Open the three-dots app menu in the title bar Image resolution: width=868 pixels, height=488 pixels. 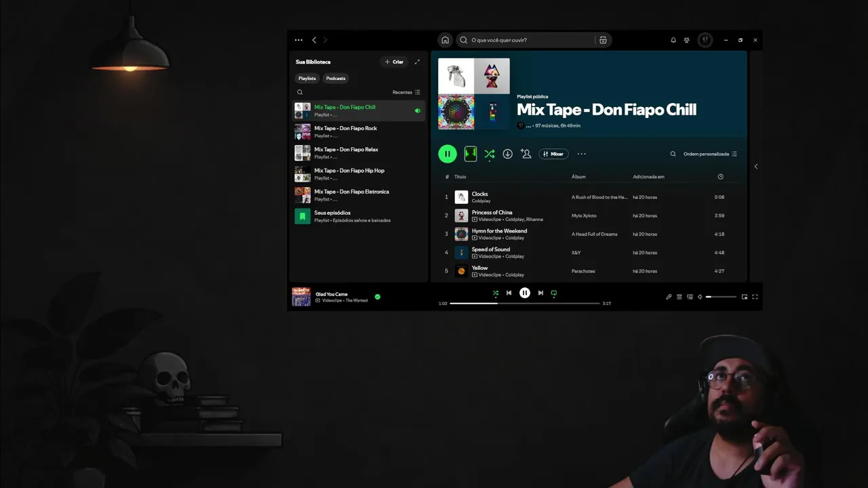298,40
